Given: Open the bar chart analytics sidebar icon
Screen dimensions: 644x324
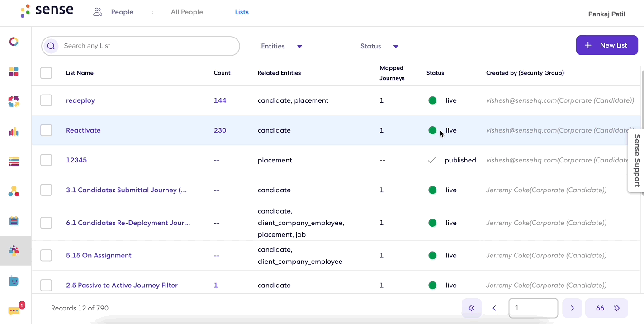Looking at the screenshot, I should tap(14, 132).
